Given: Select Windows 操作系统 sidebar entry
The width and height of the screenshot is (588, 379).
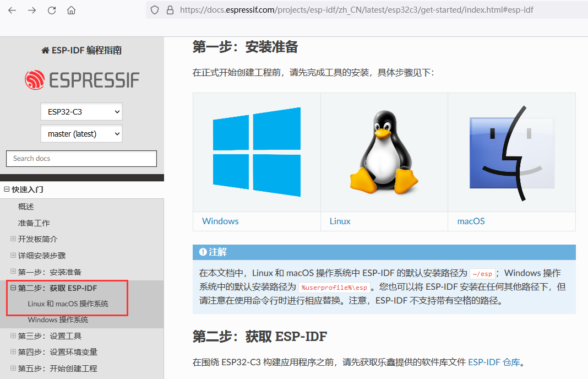Looking at the screenshot, I should [58, 320].
